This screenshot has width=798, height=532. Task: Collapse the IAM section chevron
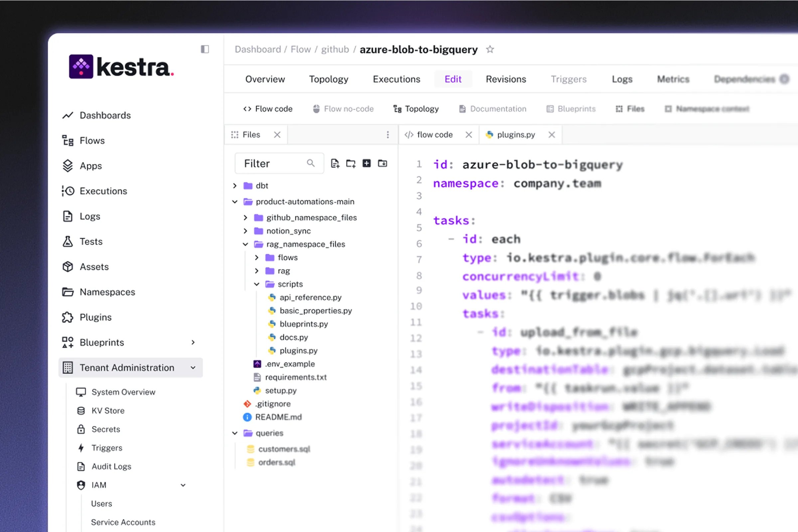183,485
